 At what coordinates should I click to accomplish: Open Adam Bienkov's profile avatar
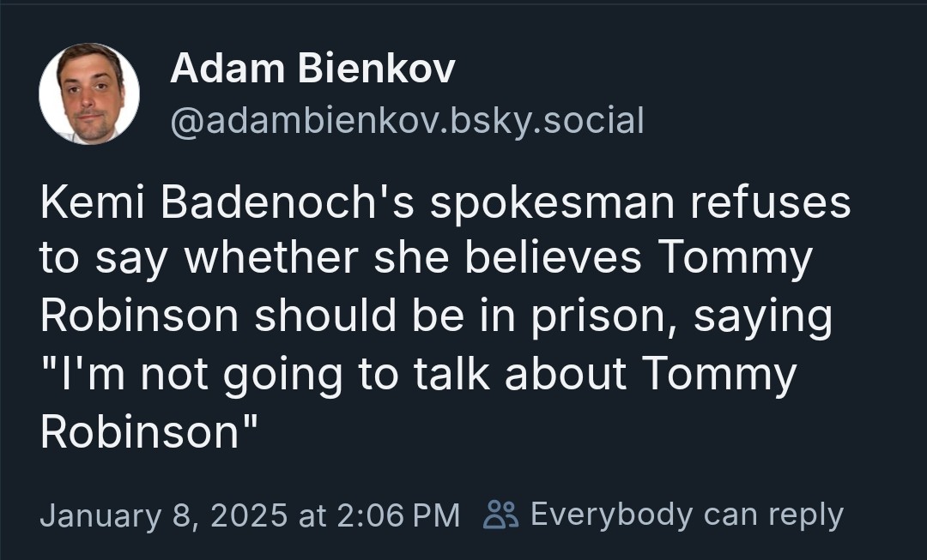click(88, 93)
